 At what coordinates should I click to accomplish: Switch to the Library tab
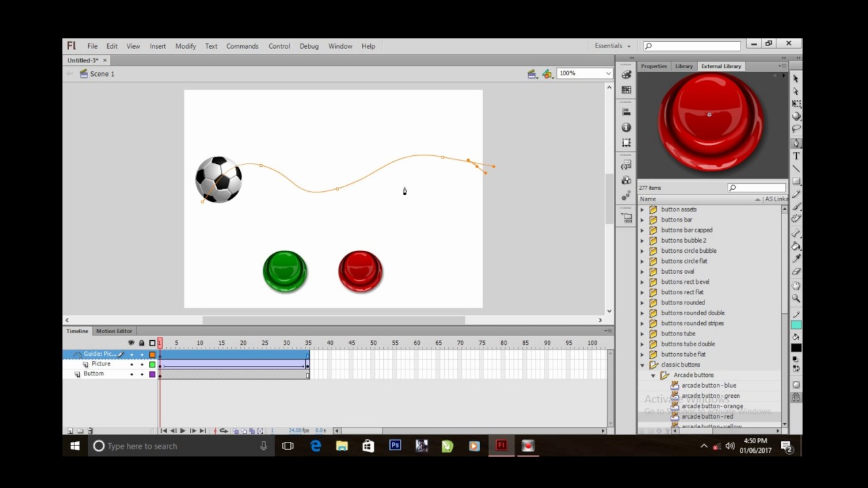684,66
